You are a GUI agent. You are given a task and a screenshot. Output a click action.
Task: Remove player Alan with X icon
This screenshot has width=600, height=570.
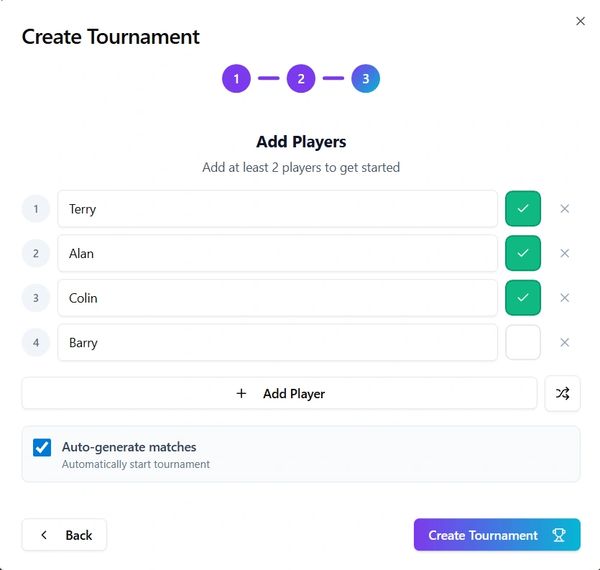click(x=564, y=253)
